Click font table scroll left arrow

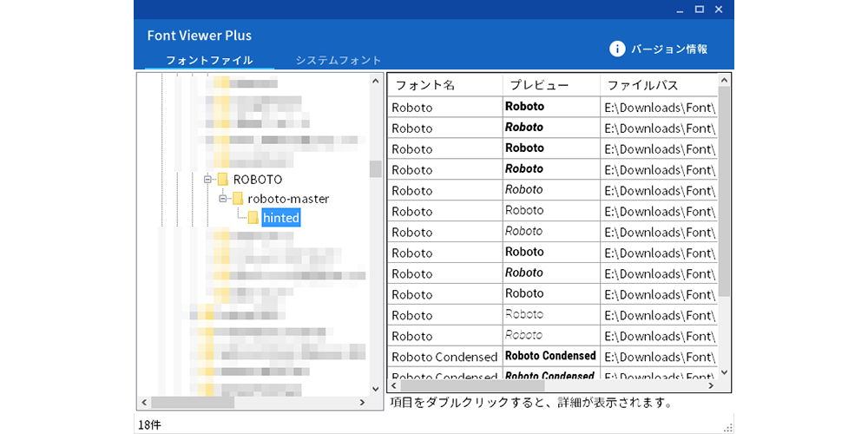click(x=394, y=385)
